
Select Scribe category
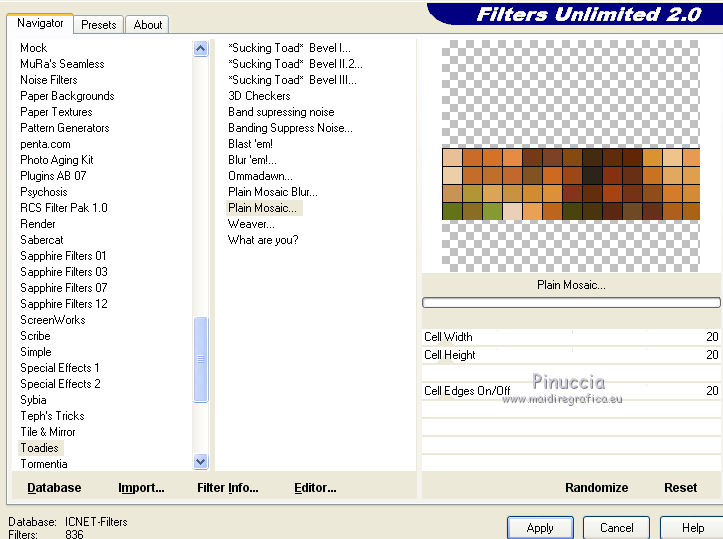[36, 336]
